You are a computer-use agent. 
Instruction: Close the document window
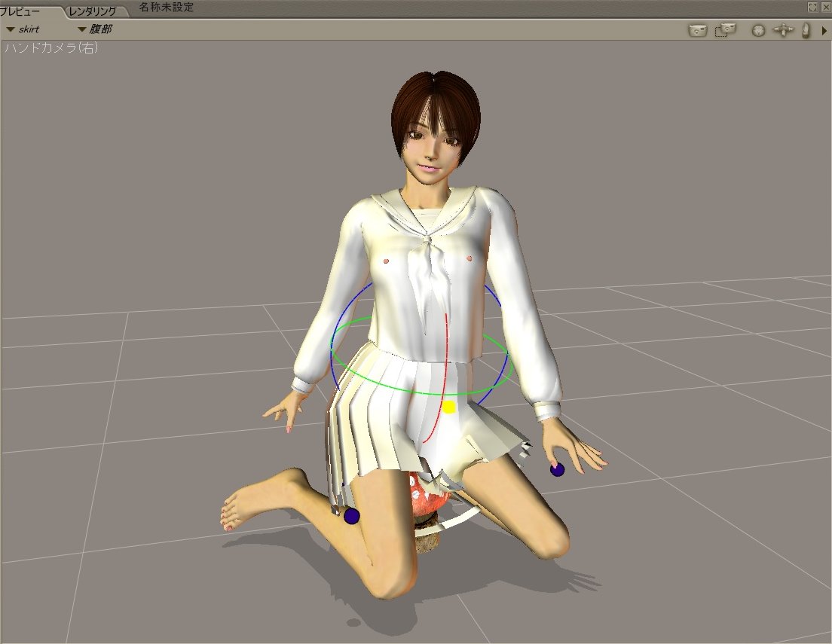coord(824,7)
